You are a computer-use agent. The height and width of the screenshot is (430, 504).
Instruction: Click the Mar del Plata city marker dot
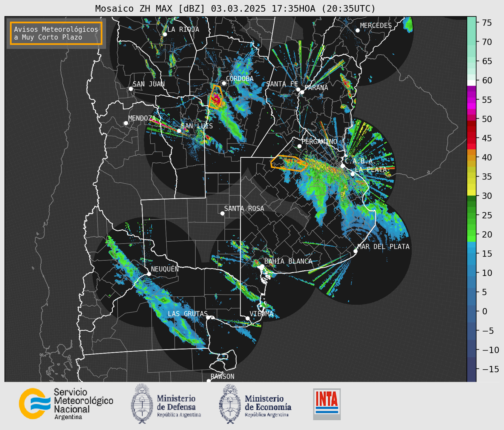(355, 251)
